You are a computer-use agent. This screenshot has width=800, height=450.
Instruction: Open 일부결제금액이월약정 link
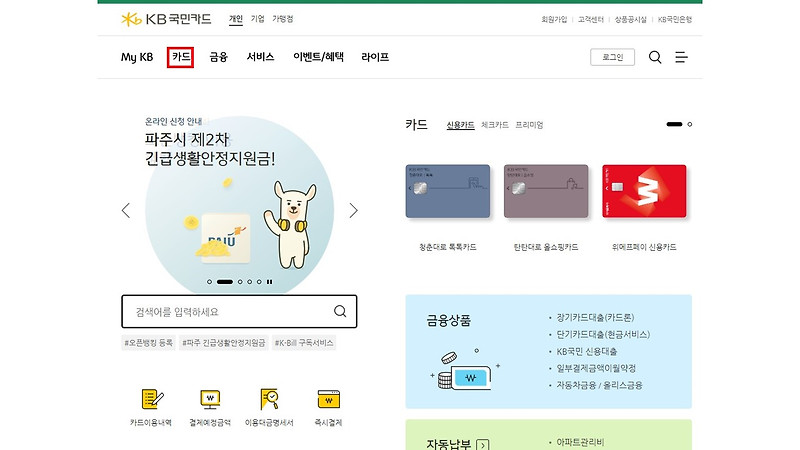click(596, 368)
